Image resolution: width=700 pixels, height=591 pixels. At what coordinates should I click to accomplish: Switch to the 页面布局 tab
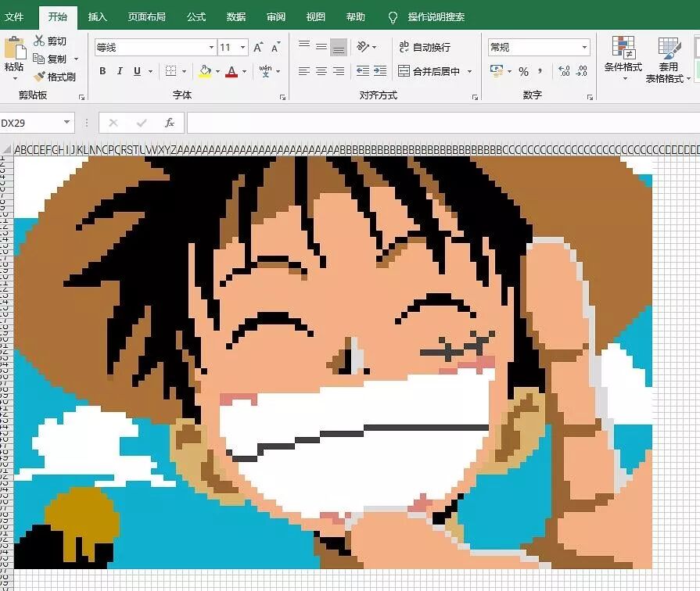(x=146, y=17)
